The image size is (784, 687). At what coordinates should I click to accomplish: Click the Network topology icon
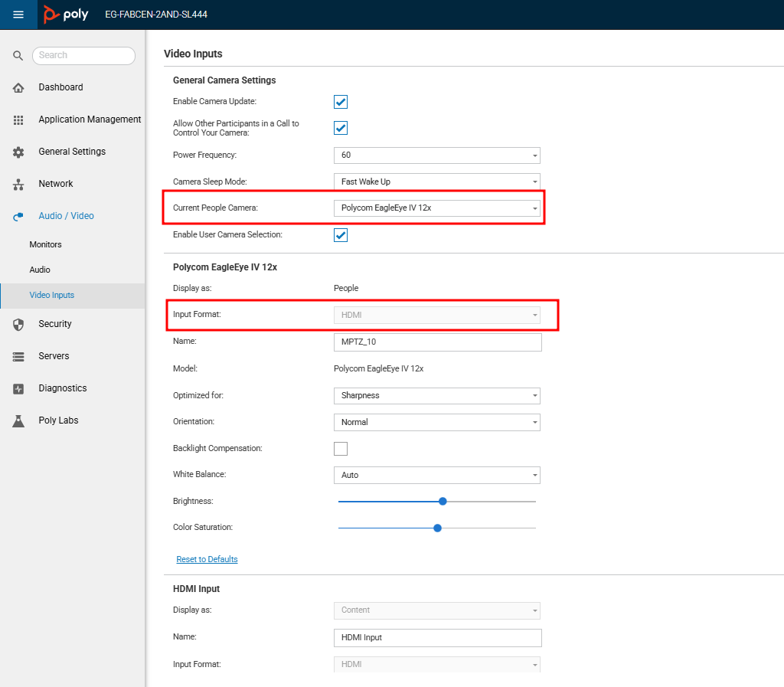(18, 185)
